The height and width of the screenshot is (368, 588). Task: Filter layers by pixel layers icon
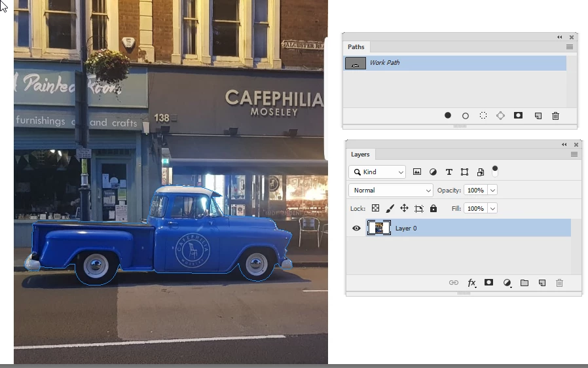tap(417, 172)
